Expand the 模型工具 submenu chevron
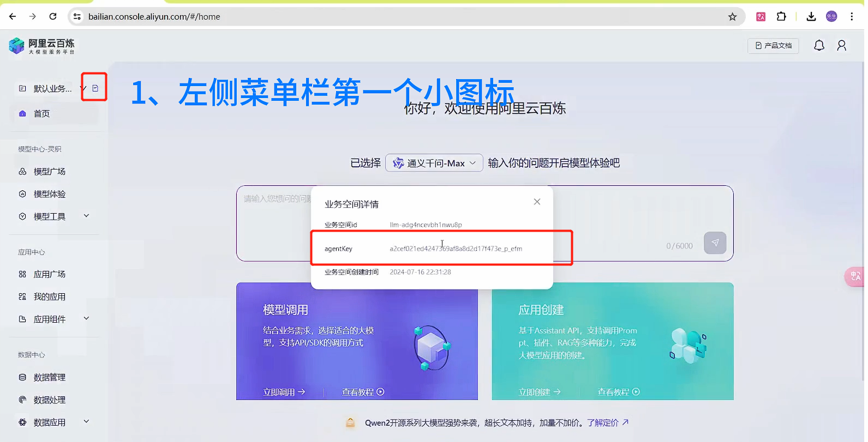Image resolution: width=868 pixels, height=442 pixels. [86, 216]
